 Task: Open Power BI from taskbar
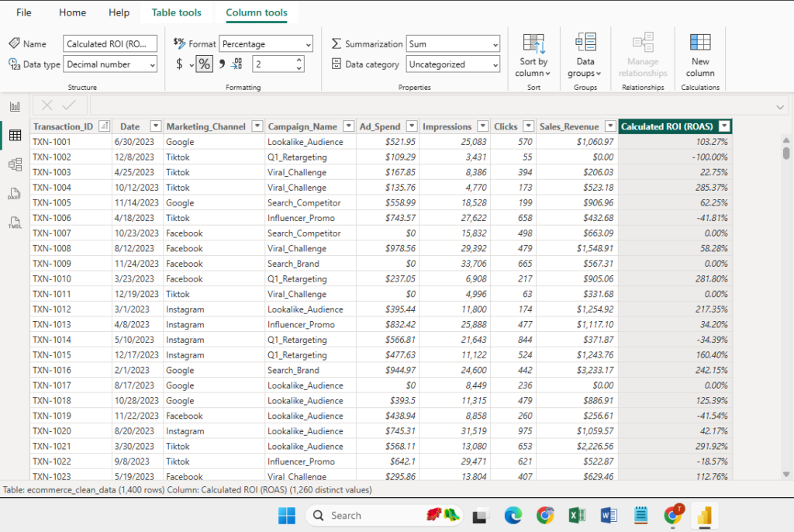(704, 516)
